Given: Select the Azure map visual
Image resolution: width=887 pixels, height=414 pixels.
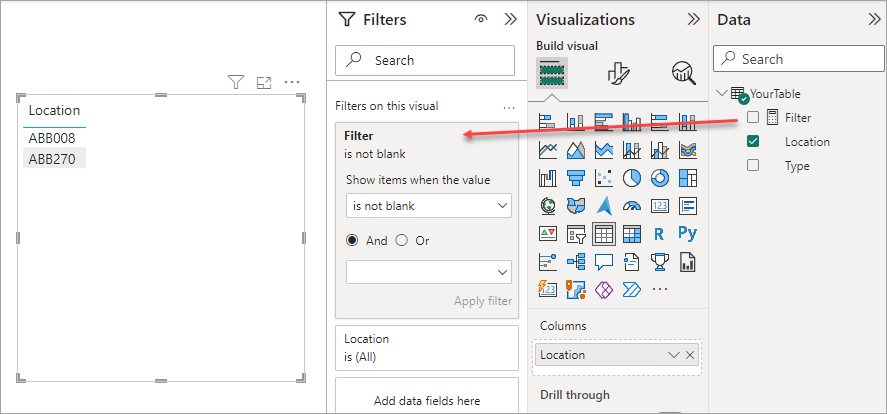Looking at the screenshot, I should (604, 206).
